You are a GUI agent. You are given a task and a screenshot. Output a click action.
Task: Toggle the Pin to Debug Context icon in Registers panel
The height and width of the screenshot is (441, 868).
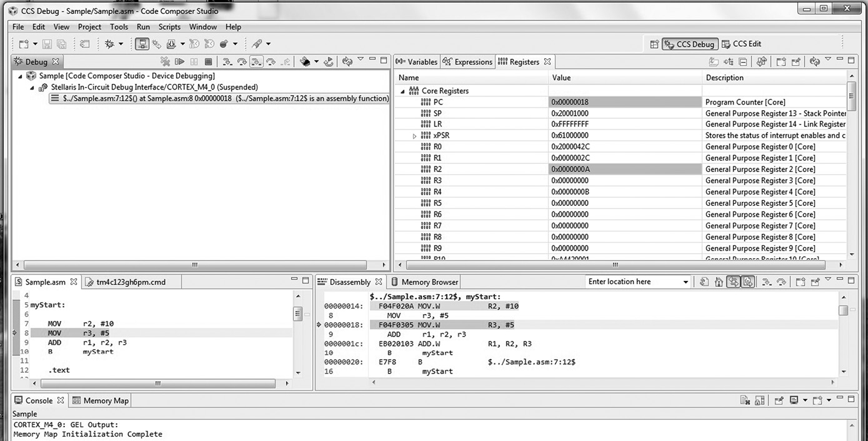coord(797,61)
